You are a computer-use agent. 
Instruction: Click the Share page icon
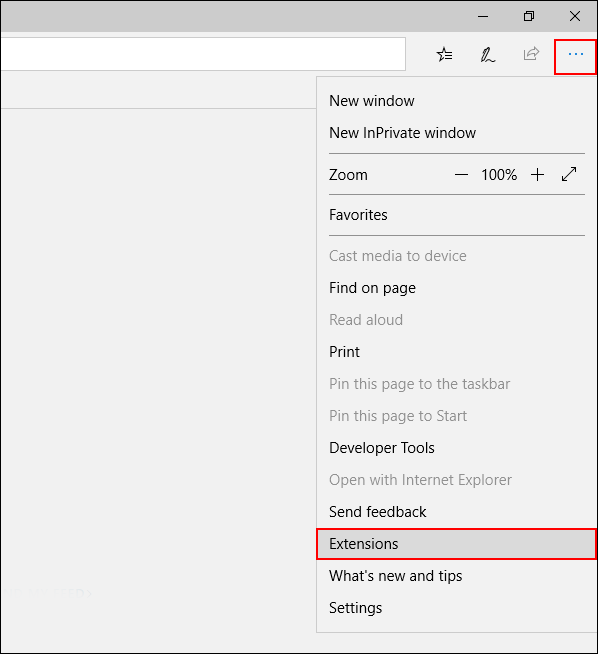(x=531, y=54)
